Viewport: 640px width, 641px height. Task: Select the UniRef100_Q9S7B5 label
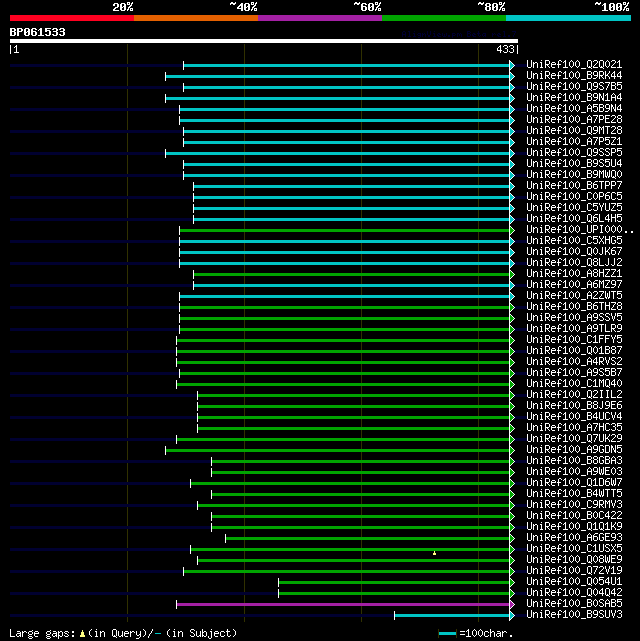click(574, 87)
